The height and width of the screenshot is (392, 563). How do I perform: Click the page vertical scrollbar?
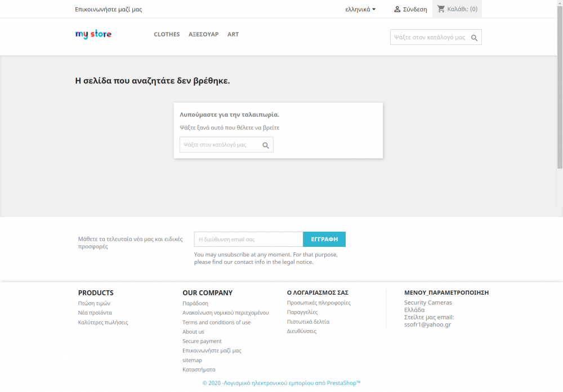pyautogui.click(x=560, y=86)
